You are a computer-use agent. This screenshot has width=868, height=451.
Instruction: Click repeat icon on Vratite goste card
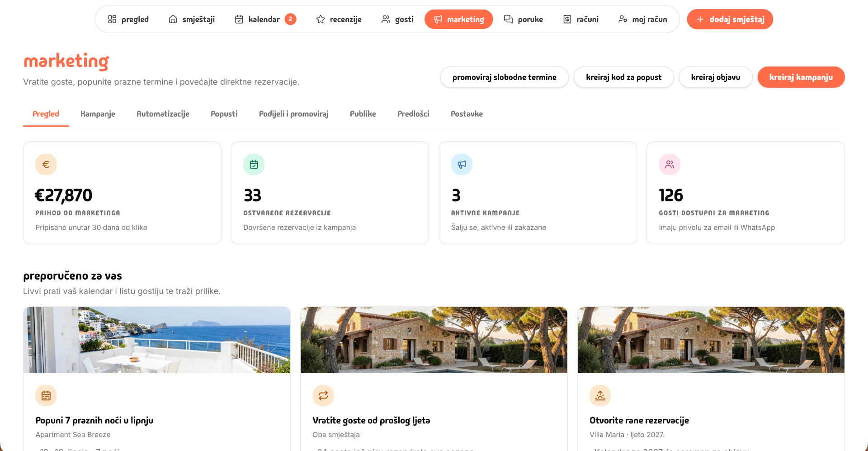click(323, 396)
